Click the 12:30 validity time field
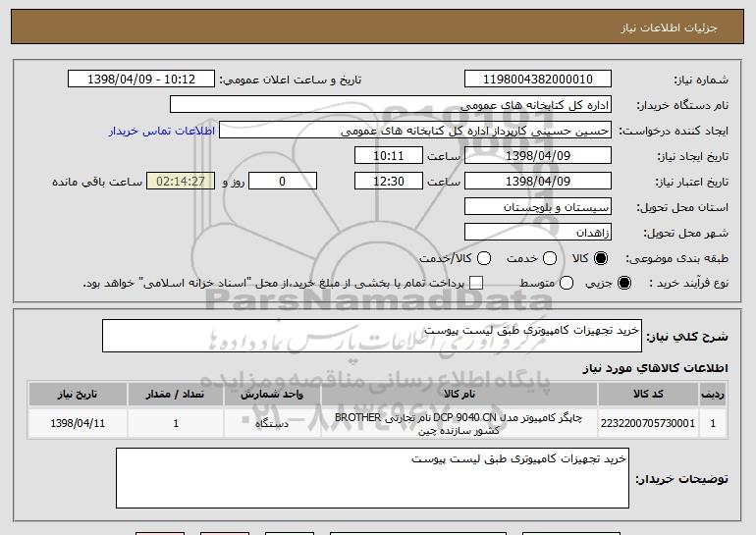 [388, 182]
